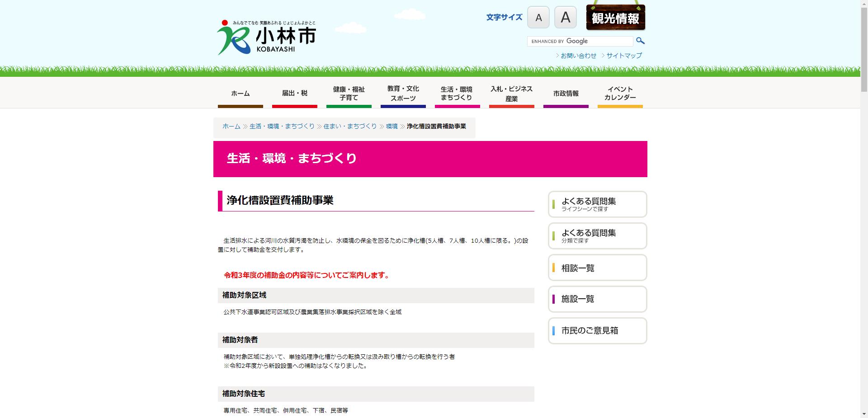
Task: Open the 施設一覧 page
Action: tap(597, 299)
